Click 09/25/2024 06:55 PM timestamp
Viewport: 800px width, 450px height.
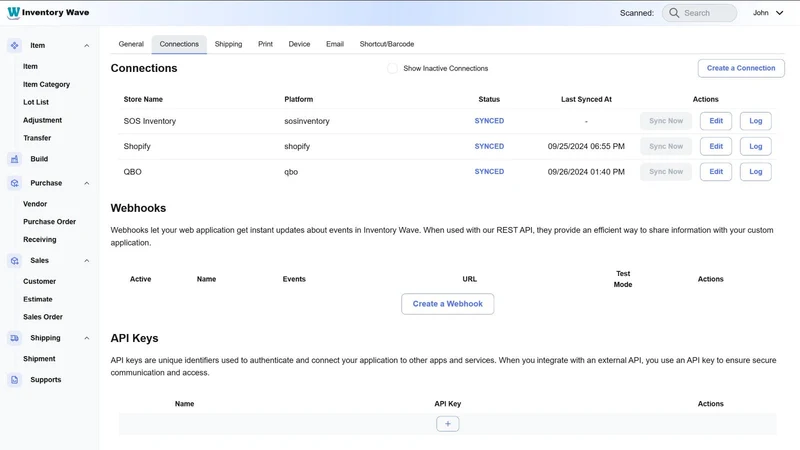pyautogui.click(x=586, y=146)
